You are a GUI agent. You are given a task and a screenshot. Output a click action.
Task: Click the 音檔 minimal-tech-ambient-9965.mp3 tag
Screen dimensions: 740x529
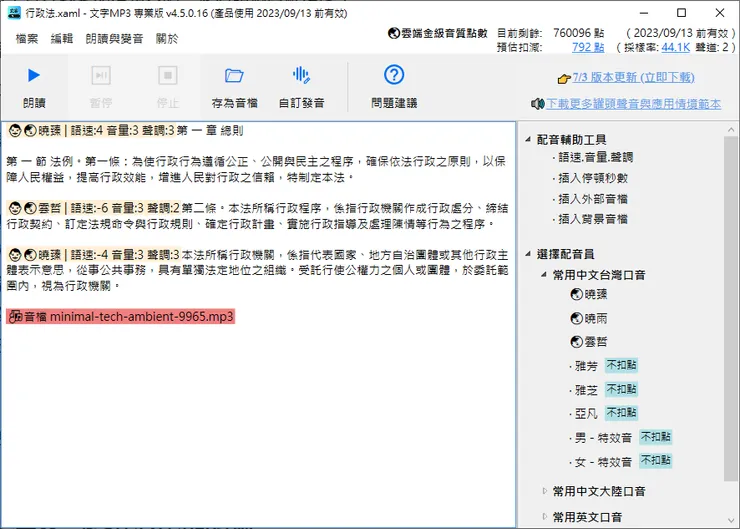click(x=121, y=317)
